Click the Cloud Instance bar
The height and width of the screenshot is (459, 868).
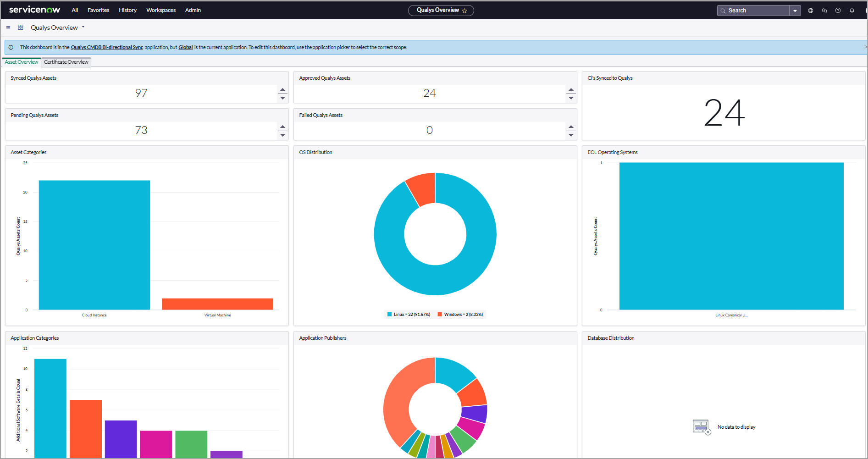94,245
